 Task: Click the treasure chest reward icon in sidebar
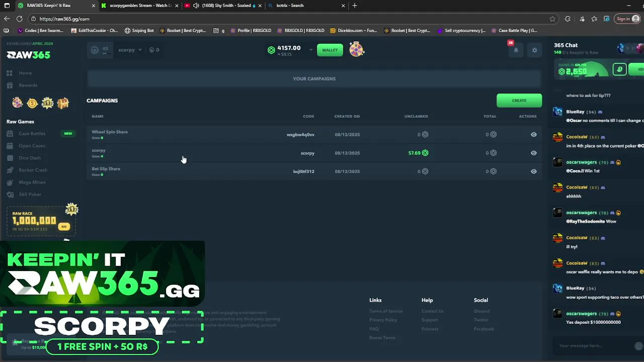(63, 103)
